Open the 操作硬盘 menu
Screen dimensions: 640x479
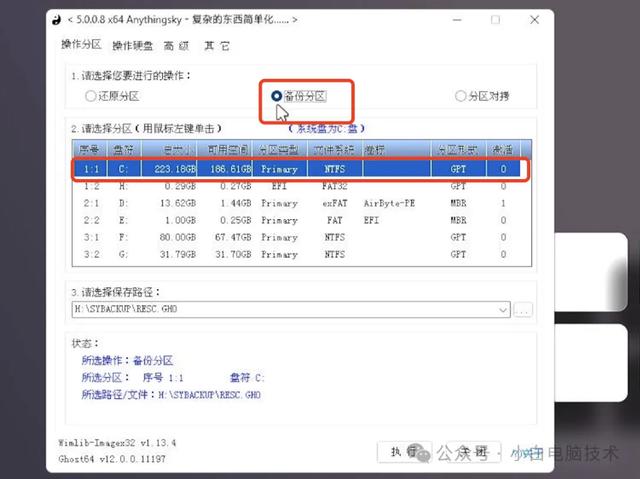pyautogui.click(x=132, y=46)
